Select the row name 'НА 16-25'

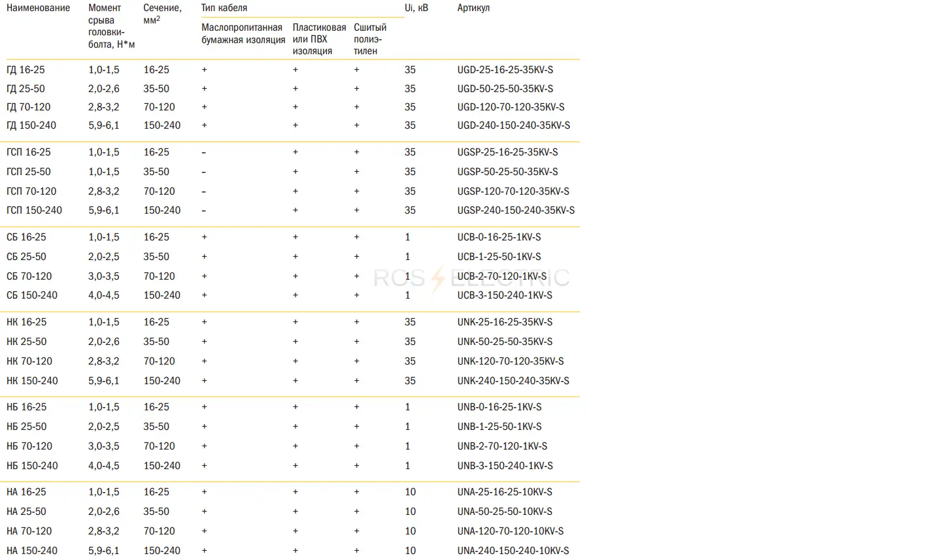click(26, 492)
